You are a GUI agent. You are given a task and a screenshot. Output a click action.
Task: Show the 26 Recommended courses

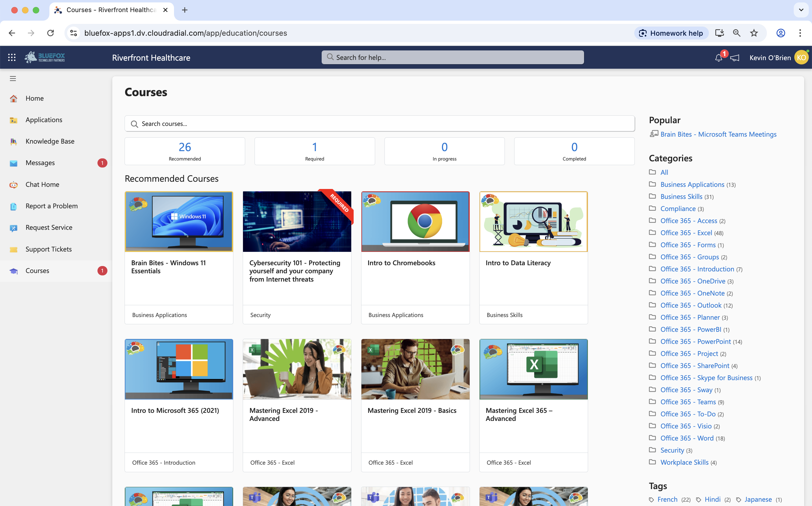coord(185,151)
